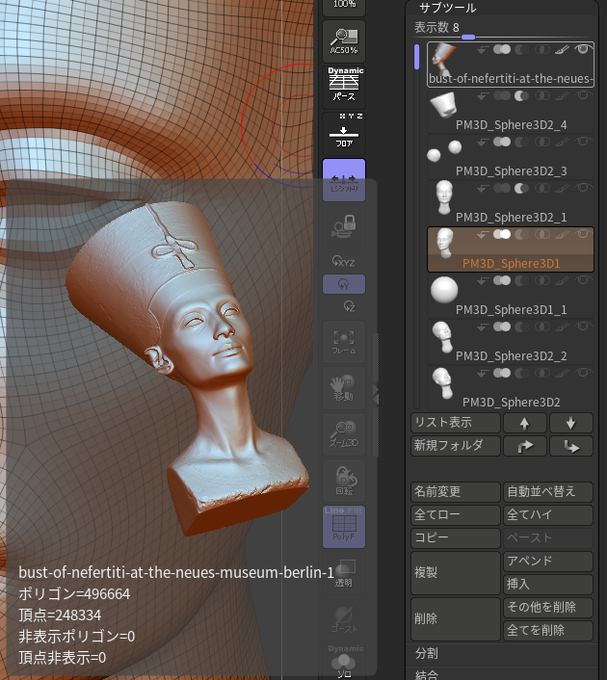
Task: Toggle the Dynamic ソロ solo button
Action: pyautogui.click(x=344, y=662)
